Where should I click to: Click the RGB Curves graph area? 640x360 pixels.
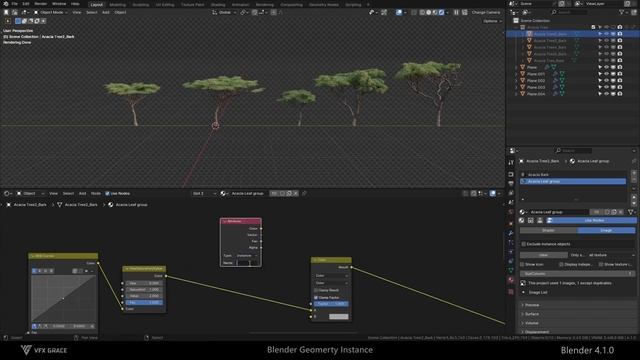coord(64,298)
